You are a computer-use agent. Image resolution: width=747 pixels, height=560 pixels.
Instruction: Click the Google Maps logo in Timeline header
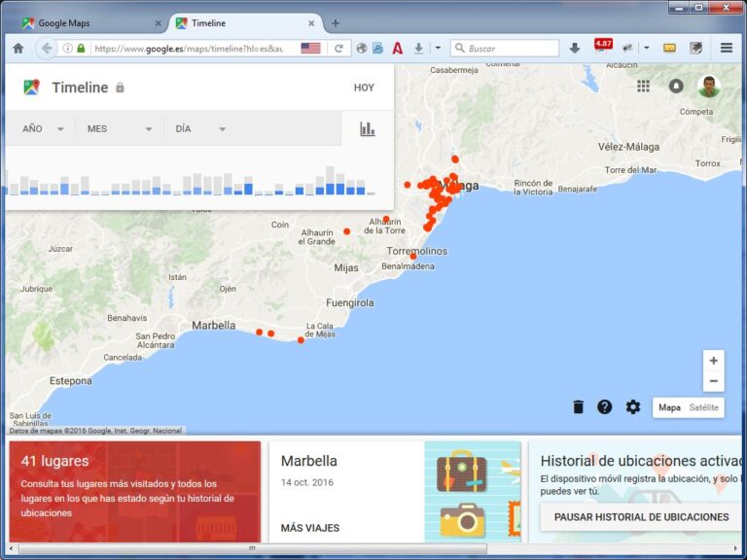coord(32,87)
